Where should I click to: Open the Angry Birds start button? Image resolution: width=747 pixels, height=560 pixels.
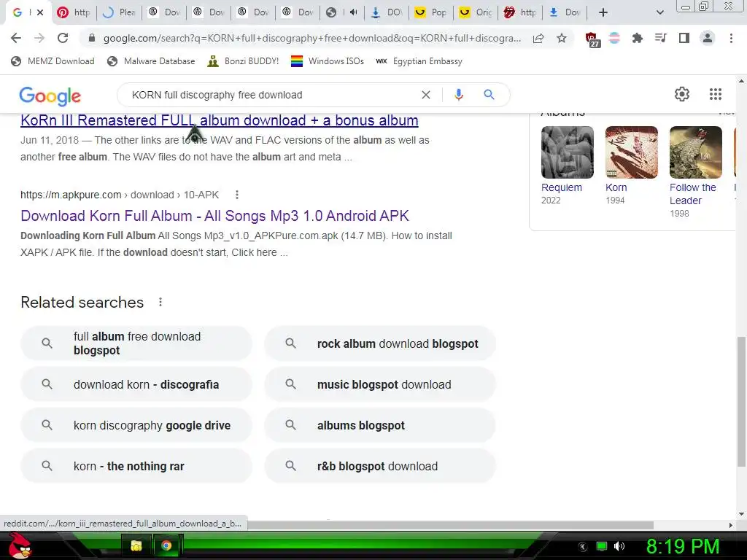pos(19,545)
